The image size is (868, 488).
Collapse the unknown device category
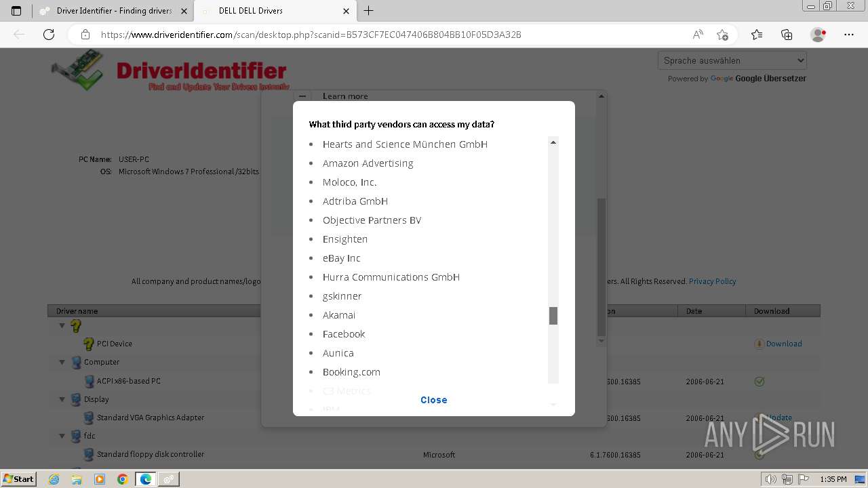point(62,325)
